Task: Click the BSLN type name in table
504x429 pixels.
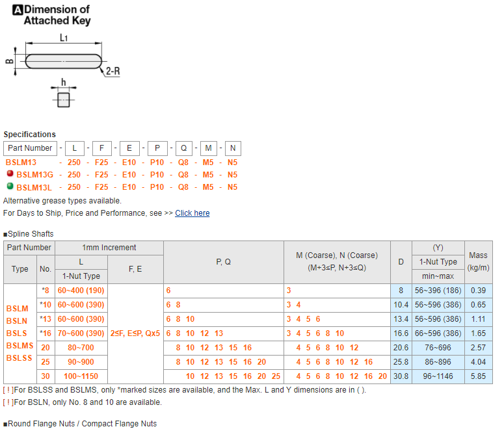Action: pos(17,321)
